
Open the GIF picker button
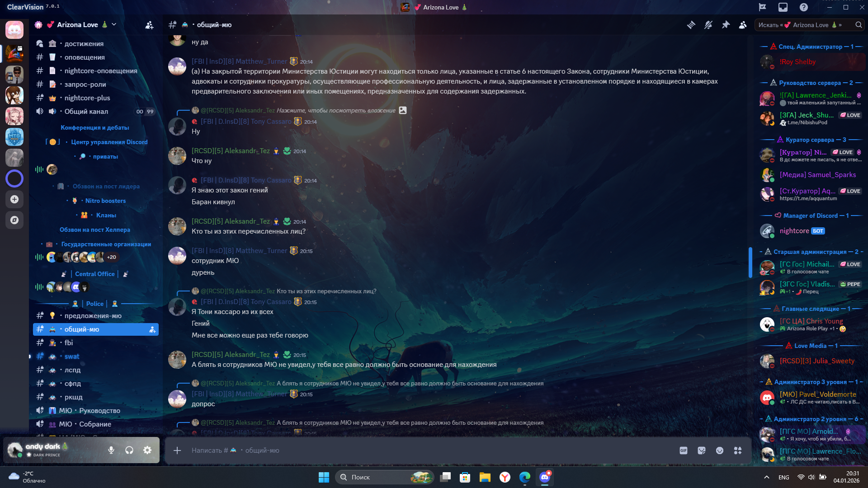tap(684, 450)
